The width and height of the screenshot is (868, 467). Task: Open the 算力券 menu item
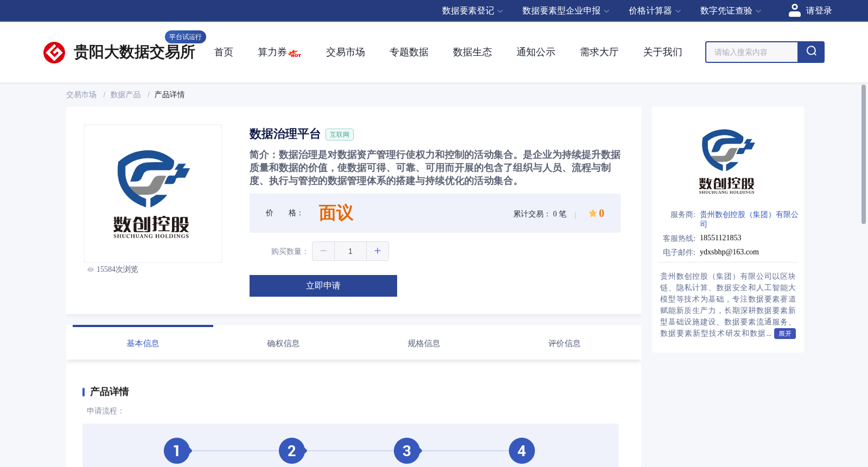click(x=272, y=52)
